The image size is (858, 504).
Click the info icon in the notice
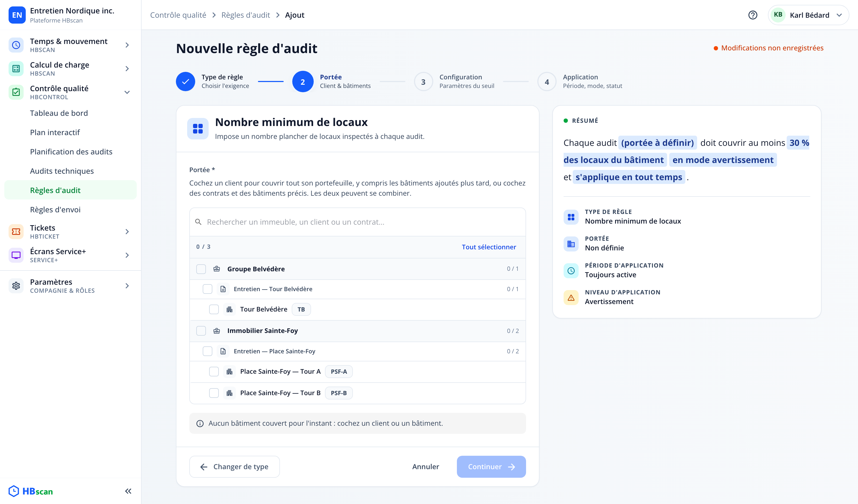[x=200, y=423]
